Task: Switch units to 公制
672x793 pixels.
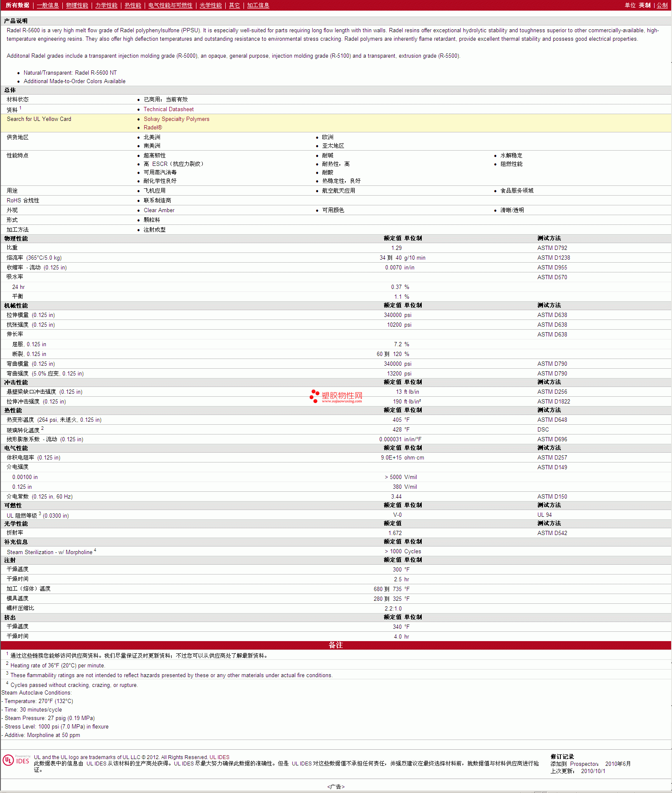Action: [662, 5]
